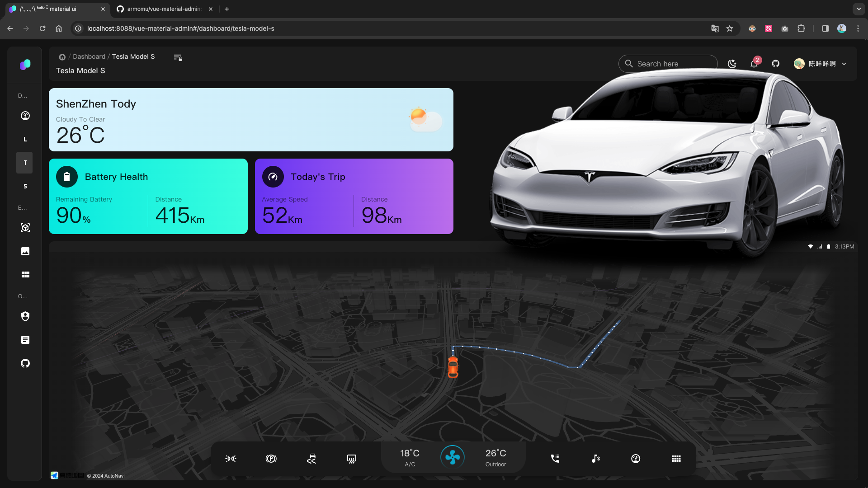The width and height of the screenshot is (868, 488).
Task: Open the Chrome three-dot menu
Action: coord(858,28)
